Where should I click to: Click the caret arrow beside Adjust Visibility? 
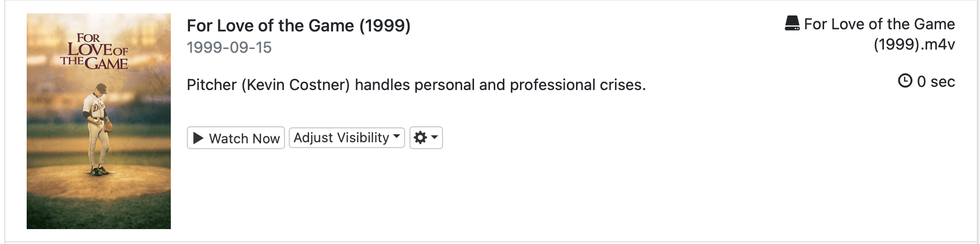coord(397,136)
